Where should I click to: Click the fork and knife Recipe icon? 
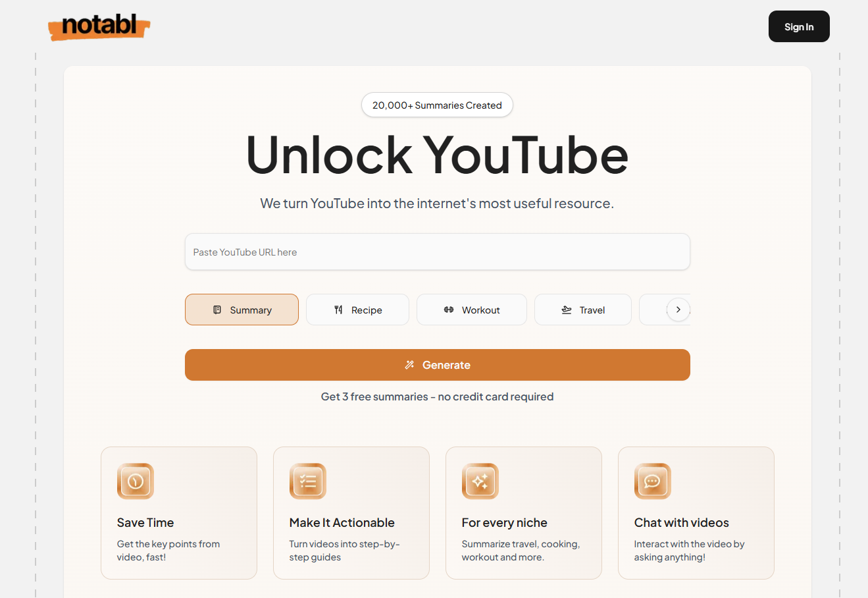pyautogui.click(x=338, y=310)
